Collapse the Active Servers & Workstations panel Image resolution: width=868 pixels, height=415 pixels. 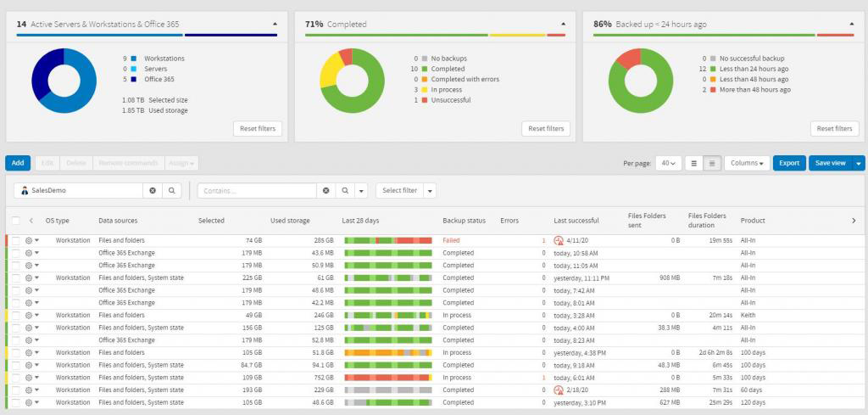click(274, 24)
